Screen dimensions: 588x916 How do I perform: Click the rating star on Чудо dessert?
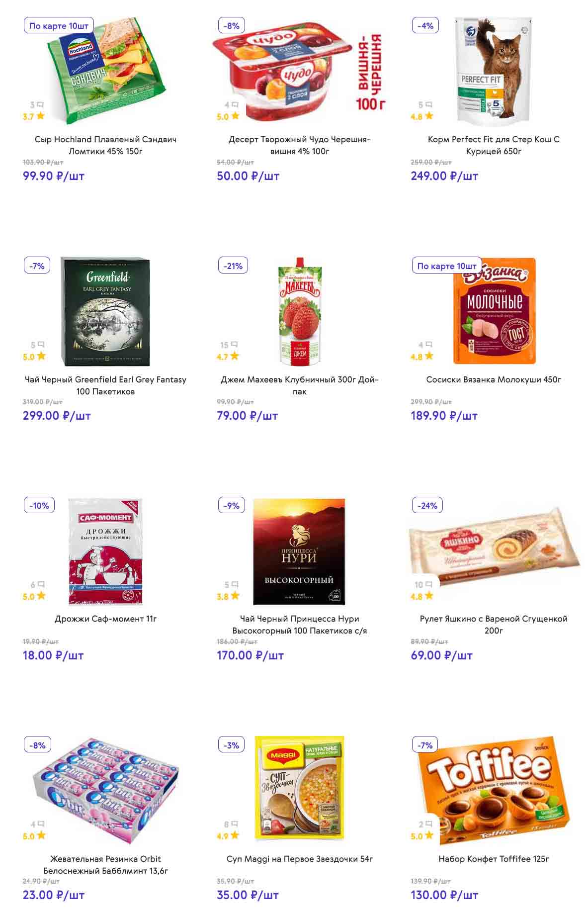235,116
